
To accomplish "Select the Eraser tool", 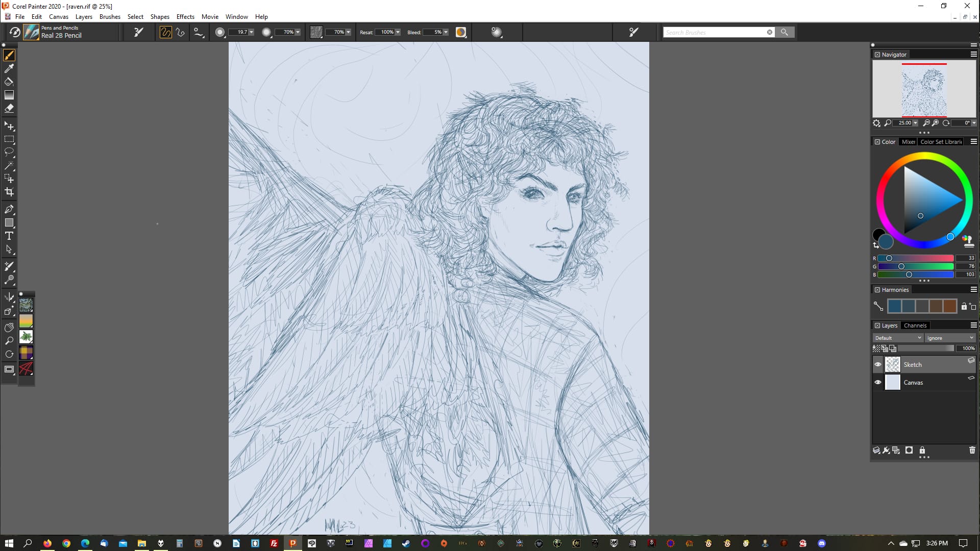I will coord(9,108).
